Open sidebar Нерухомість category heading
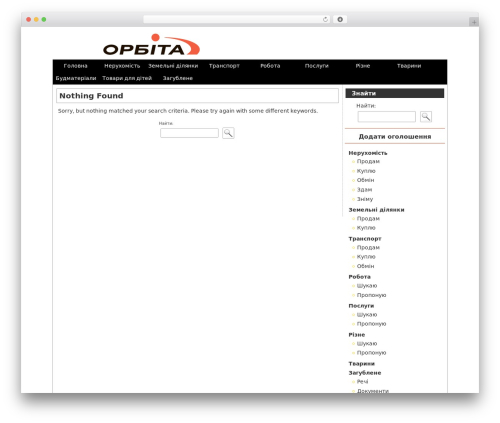The height and width of the screenshot is (423, 500). (x=368, y=153)
